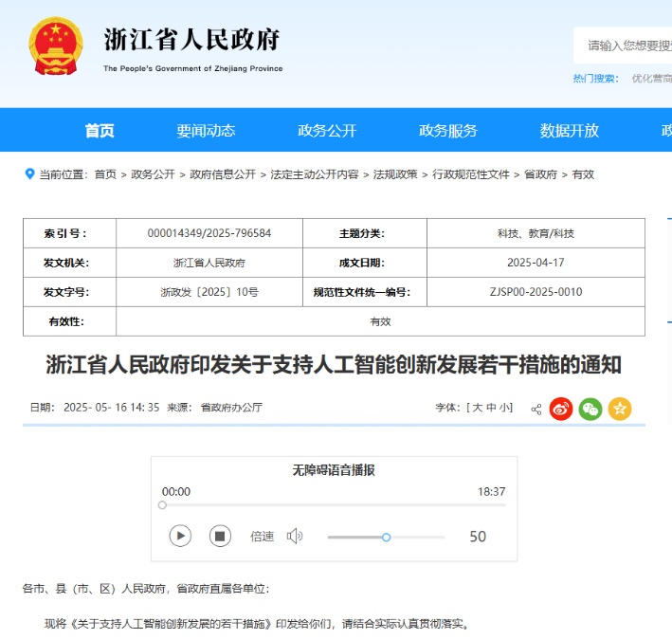Click the share nodes icon
The image size is (672, 639).
point(536,410)
